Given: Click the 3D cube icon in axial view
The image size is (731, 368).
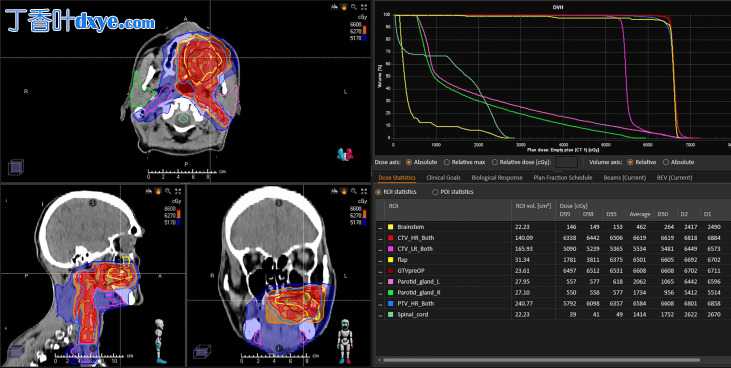Looking at the screenshot, I should [16, 167].
